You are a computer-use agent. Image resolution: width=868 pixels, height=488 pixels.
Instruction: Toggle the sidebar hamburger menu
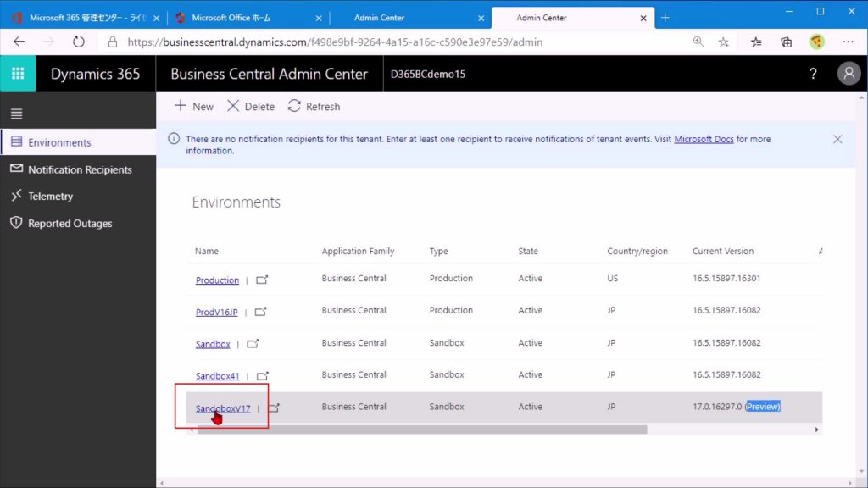pyautogui.click(x=17, y=114)
